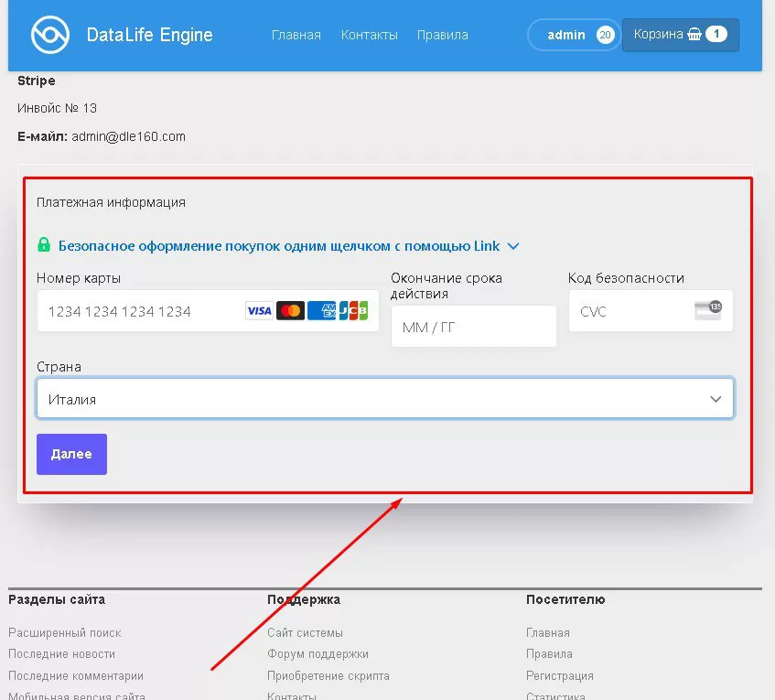Screen dimensions: 775x700
Task: Click the DataLife Engine logo icon
Action: click(50, 35)
